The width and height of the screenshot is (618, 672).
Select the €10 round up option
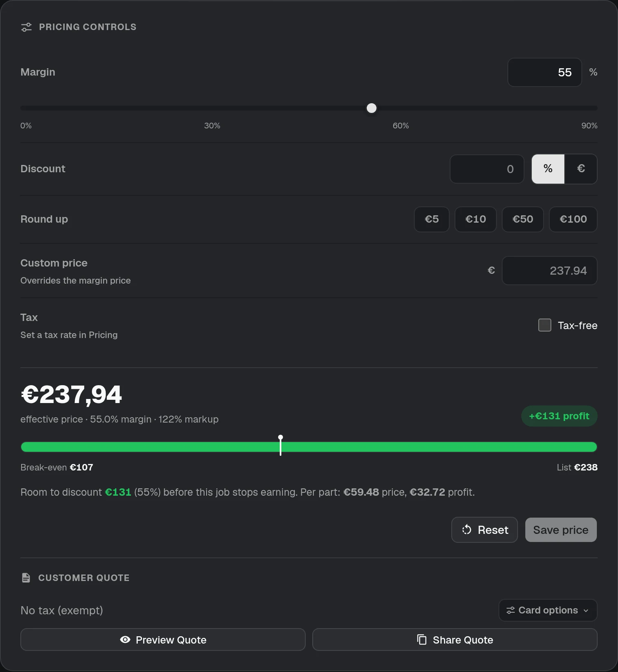coord(476,219)
